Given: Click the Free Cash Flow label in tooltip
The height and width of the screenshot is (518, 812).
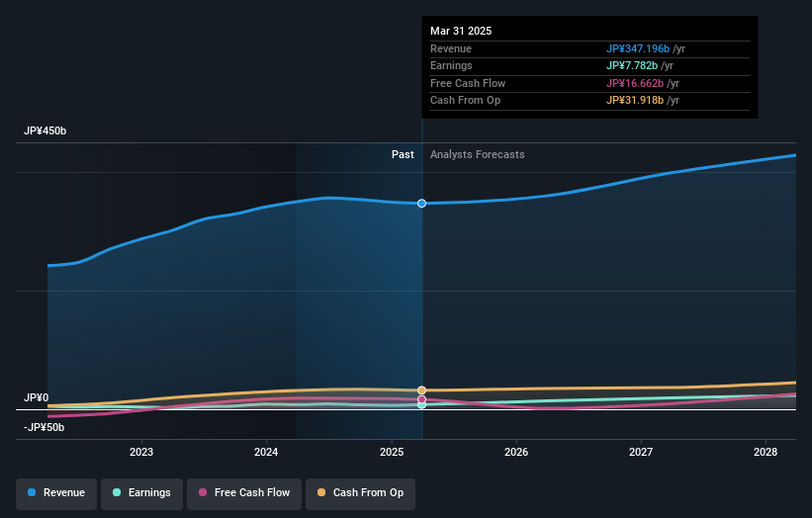Looking at the screenshot, I should pyautogui.click(x=468, y=83).
